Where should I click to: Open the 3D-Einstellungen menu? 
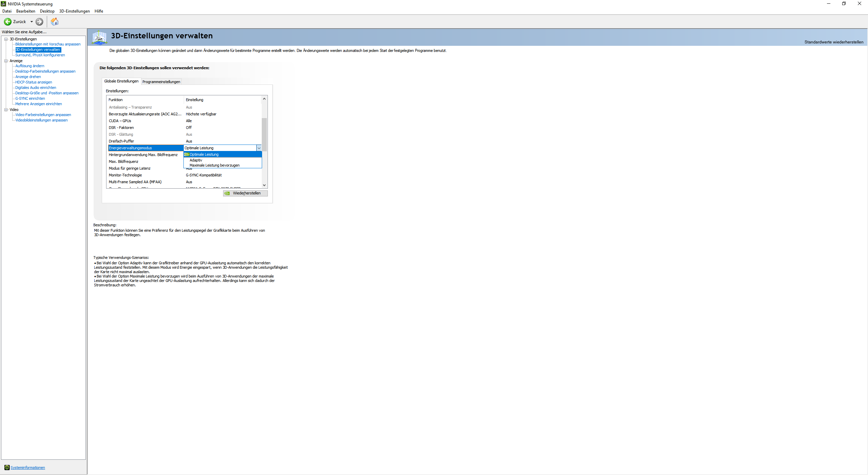click(74, 11)
